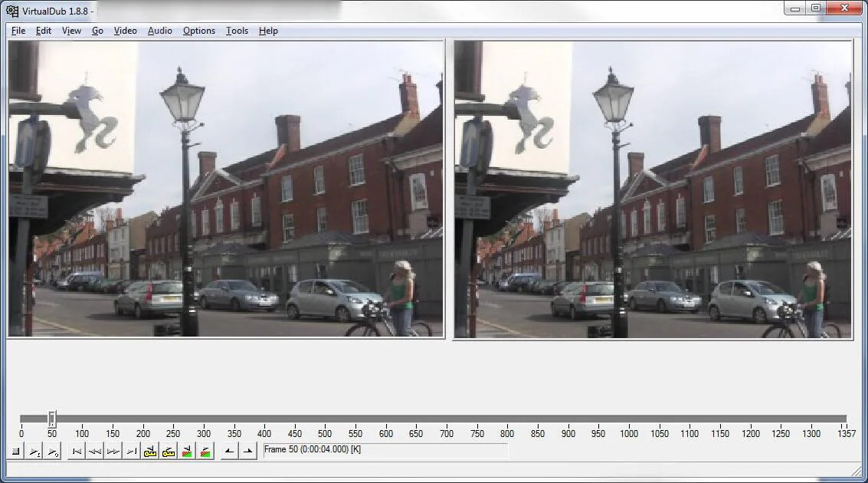Maximize the VirtualDub window

(816, 8)
